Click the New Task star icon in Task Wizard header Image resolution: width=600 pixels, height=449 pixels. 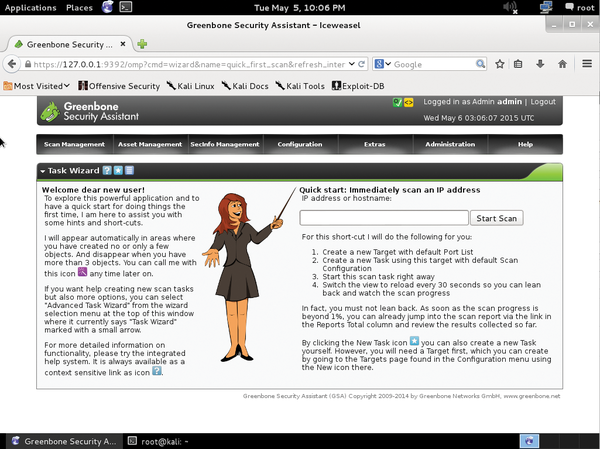[118, 171]
